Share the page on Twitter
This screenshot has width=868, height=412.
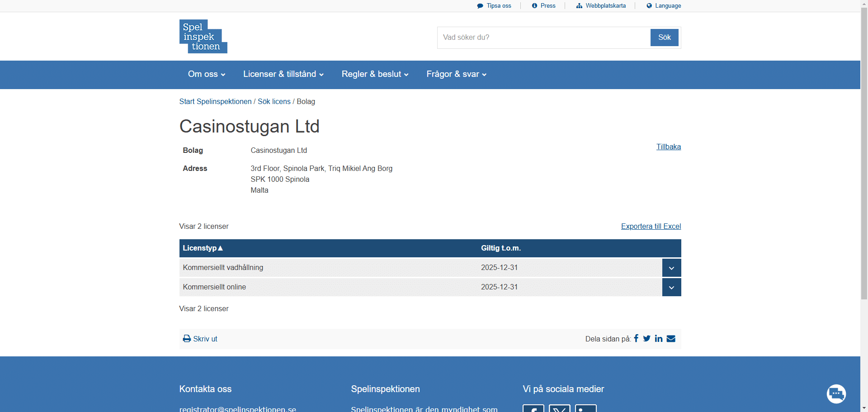point(647,338)
